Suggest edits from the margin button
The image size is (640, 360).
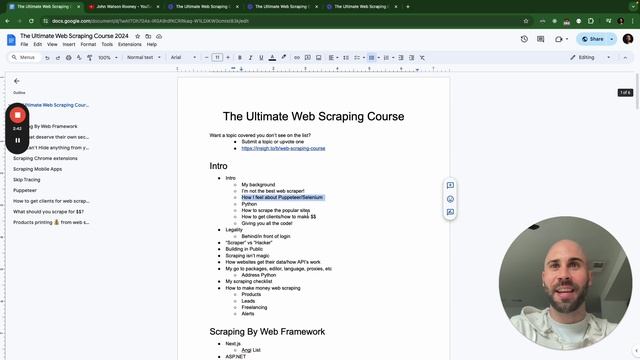[450, 212]
